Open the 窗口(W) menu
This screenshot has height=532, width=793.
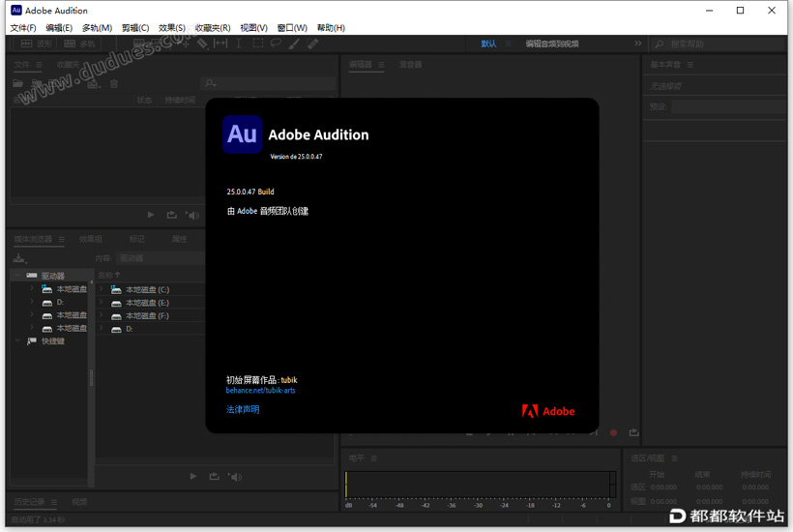click(x=292, y=28)
